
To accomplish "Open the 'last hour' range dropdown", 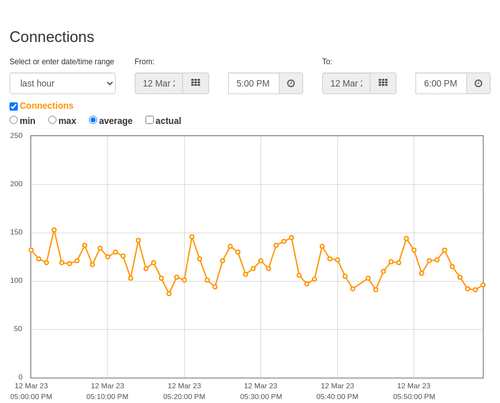I will pos(62,83).
